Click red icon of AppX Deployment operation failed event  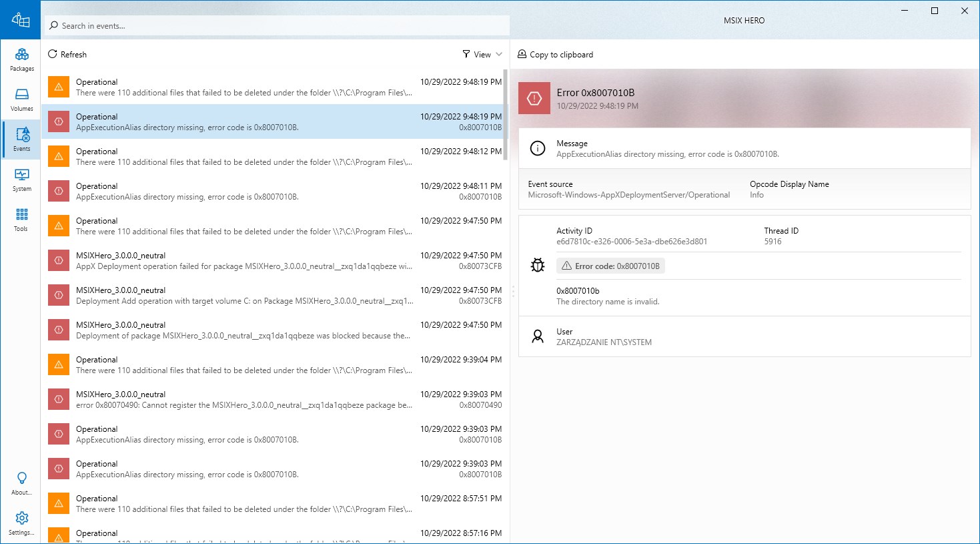(59, 260)
